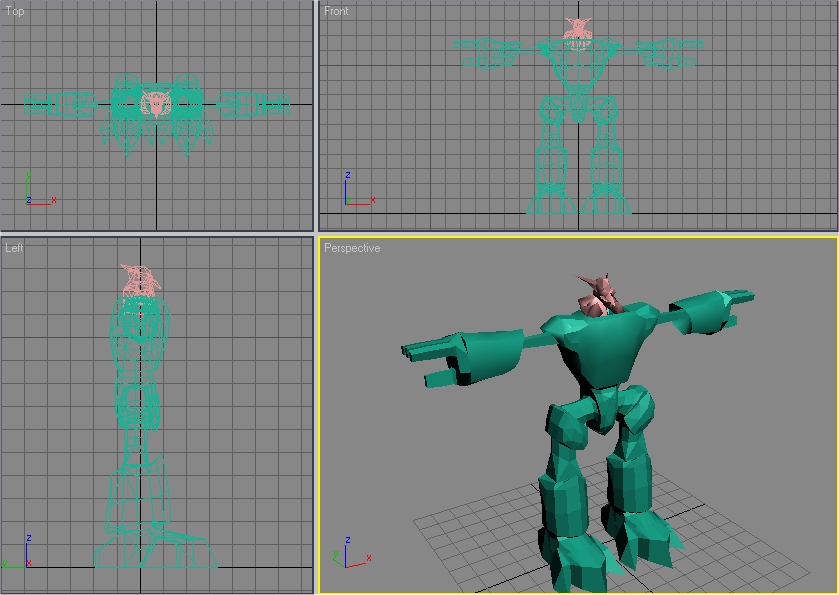This screenshot has width=839, height=595.
Task: Select the left arm wireframe in Top viewport
Action: pyautogui.click(x=60, y=104)
